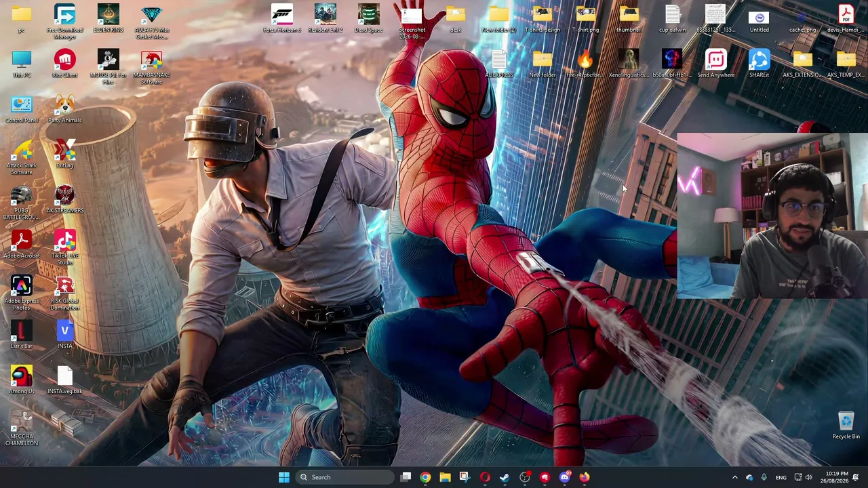Select the 'desk' folder on desktop

pos(456,19)
